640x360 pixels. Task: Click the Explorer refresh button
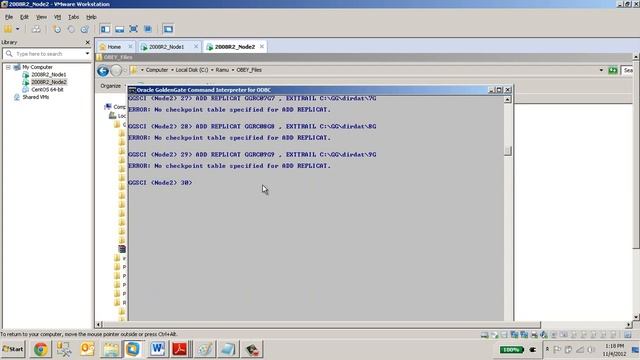pos(613,70)
